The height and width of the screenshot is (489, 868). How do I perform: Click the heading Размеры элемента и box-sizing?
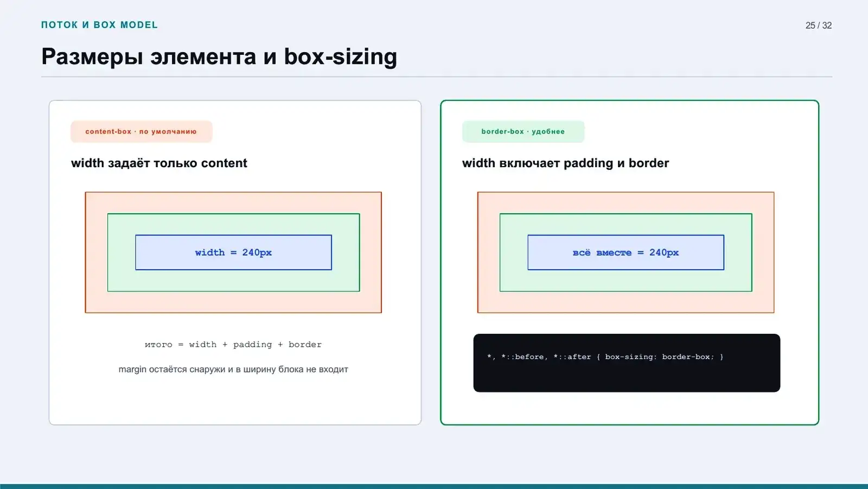pyautogui.click(x=219, y=56)
